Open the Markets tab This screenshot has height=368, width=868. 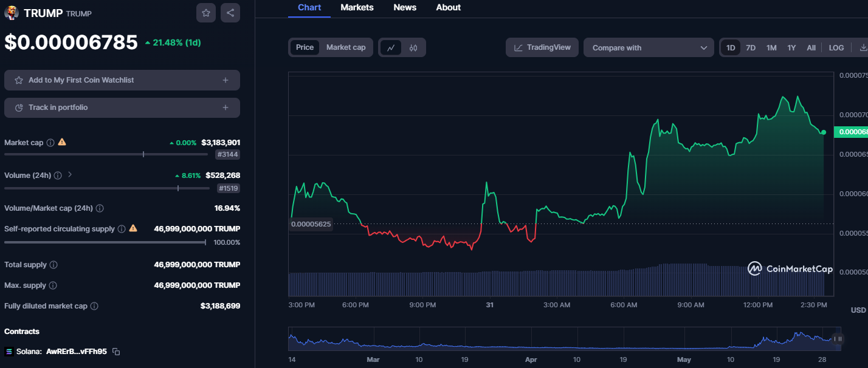click(357, 8)
